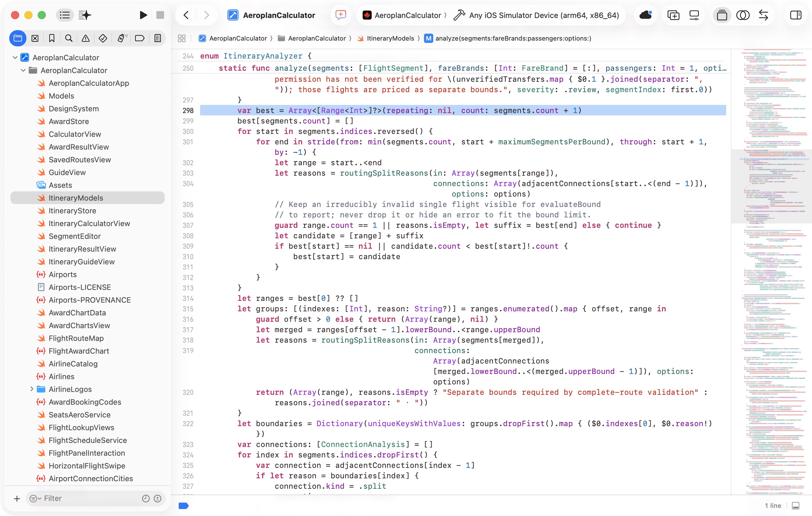This screenshot has height=516, width=812.
Task: Open analyze method breadcrumb jump menu
Action: [x=507, y=39]
